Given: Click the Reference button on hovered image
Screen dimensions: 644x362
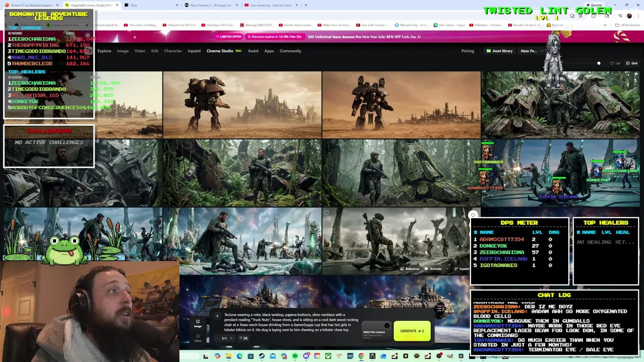Looking at the screenshot, I should 410,269.
